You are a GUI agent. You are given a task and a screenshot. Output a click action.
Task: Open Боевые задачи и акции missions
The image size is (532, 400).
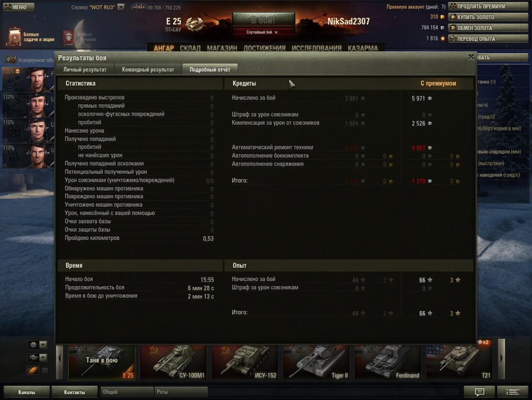[31, 37]
